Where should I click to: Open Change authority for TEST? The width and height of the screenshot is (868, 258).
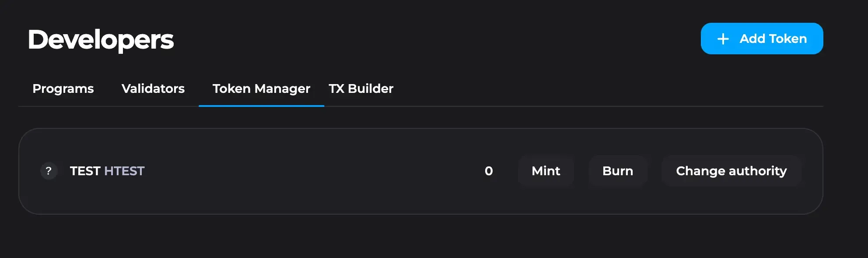(731, 171)
